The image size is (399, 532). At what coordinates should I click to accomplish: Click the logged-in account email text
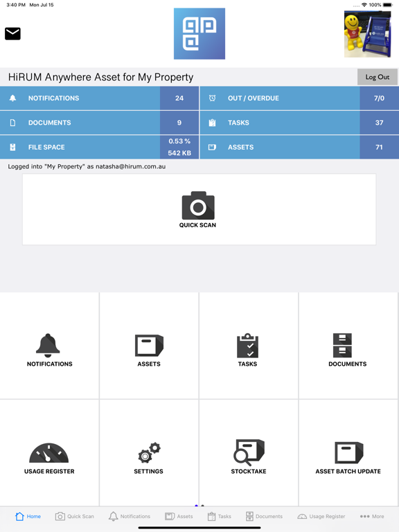click(x=131, y=166)
